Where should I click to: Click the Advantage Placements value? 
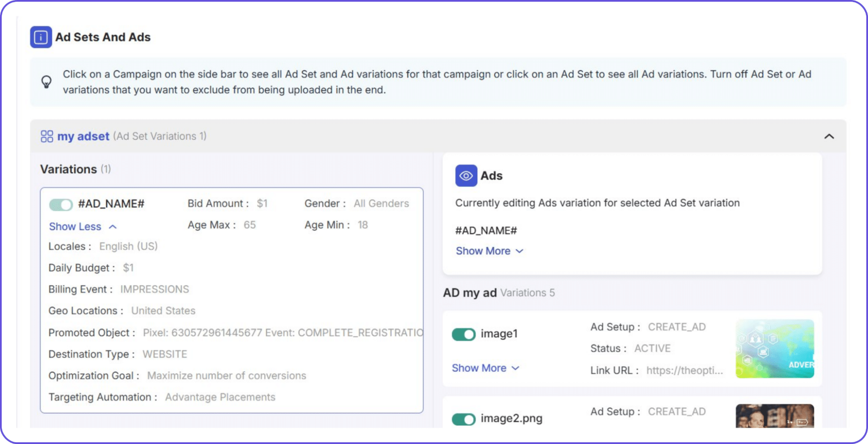pos(220,397)
